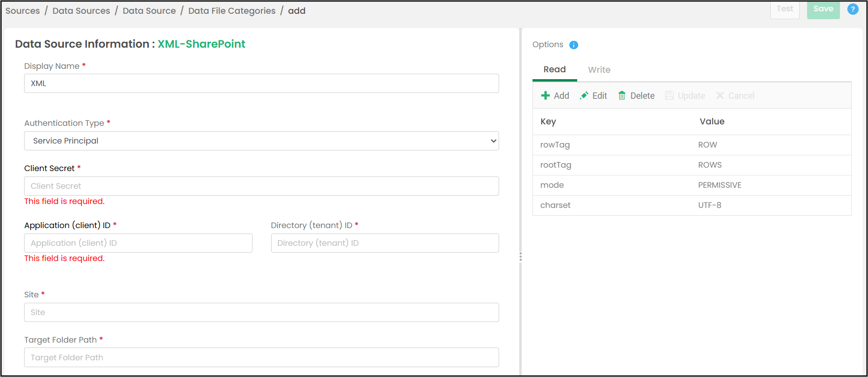868x377 pixels.
Task: Click the blue help question mark icon
Action: tap(853, 9)
